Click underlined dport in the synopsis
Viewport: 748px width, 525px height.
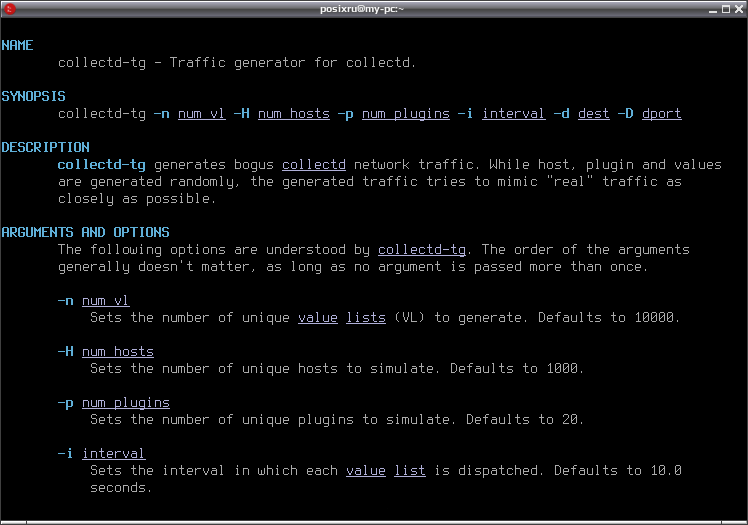(662, 114)
